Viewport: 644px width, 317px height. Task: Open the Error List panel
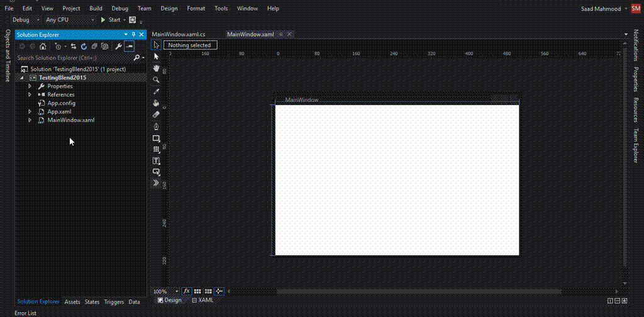(25, 313)
